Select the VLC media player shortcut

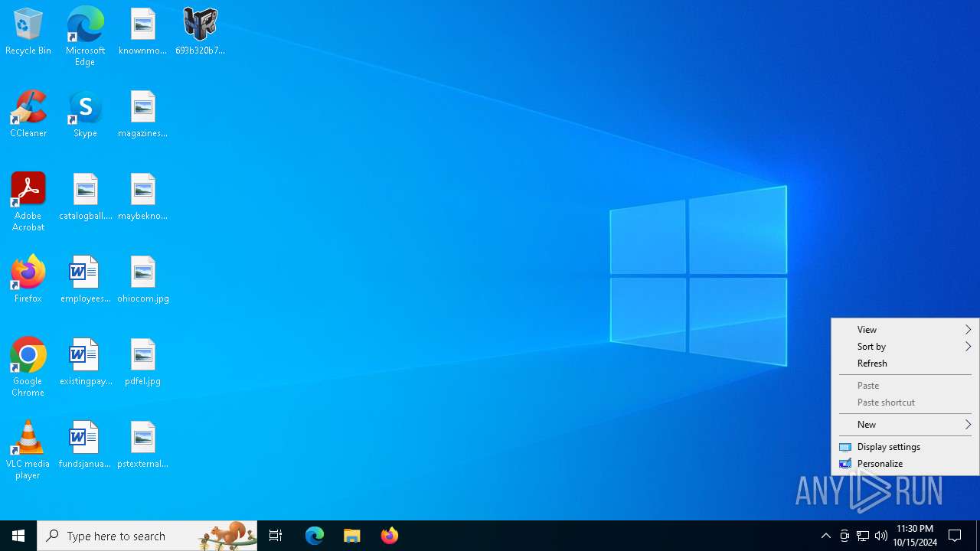[x=28, y=450]
